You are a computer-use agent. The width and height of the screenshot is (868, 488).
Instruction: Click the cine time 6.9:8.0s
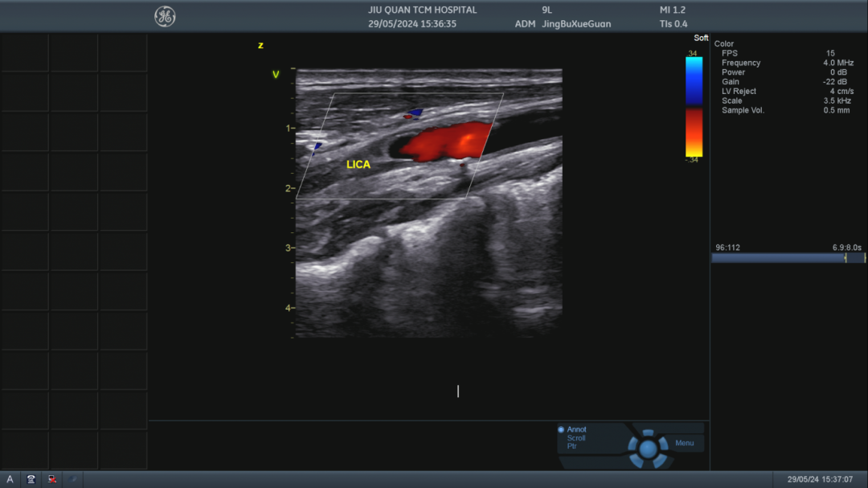click(847, 248)
